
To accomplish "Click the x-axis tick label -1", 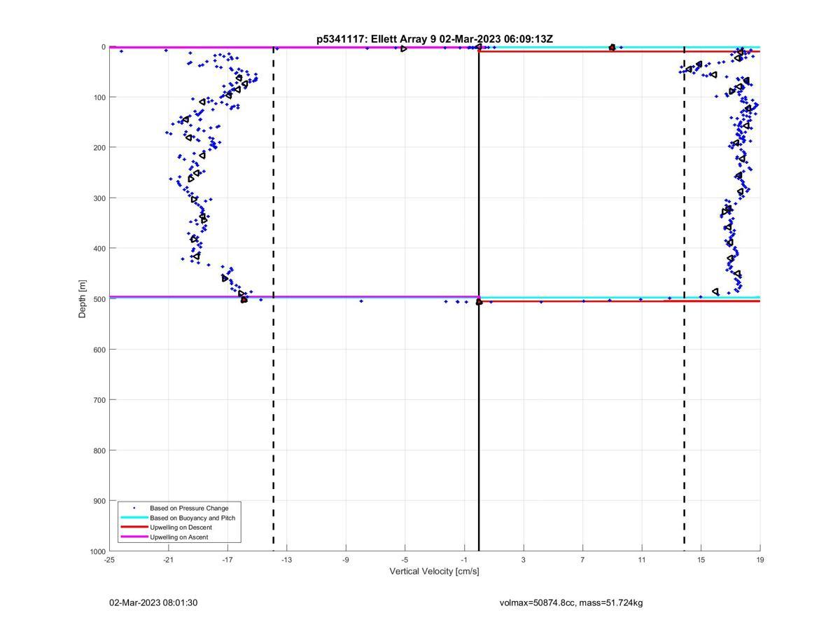I will tap(464, 560).
